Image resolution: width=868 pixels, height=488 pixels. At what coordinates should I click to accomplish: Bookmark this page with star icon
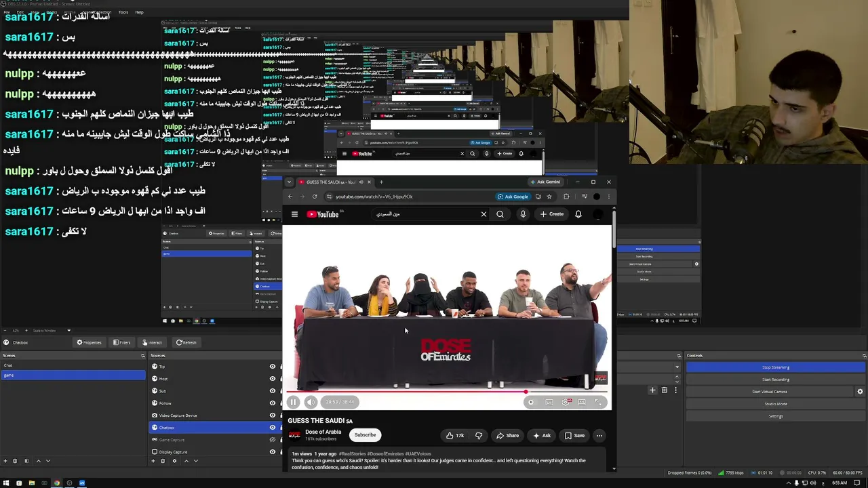tap(549, 197)
